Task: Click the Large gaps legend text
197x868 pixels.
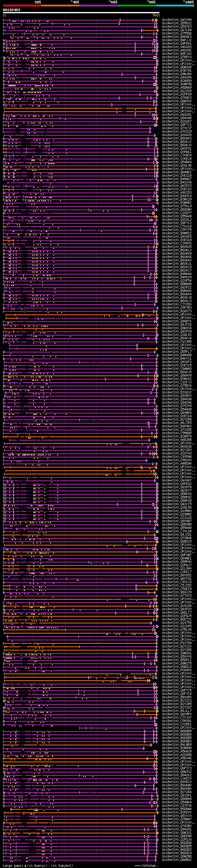Action: [38, 866]
